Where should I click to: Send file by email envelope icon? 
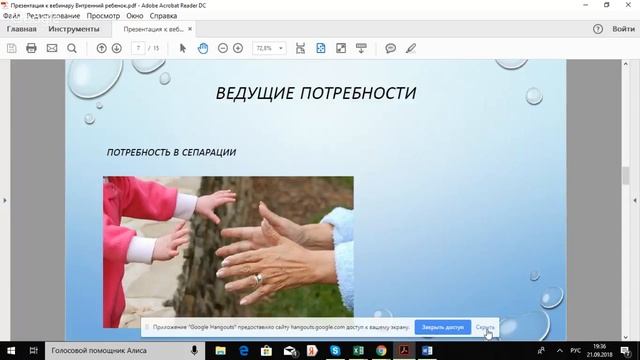coord(52,48)
